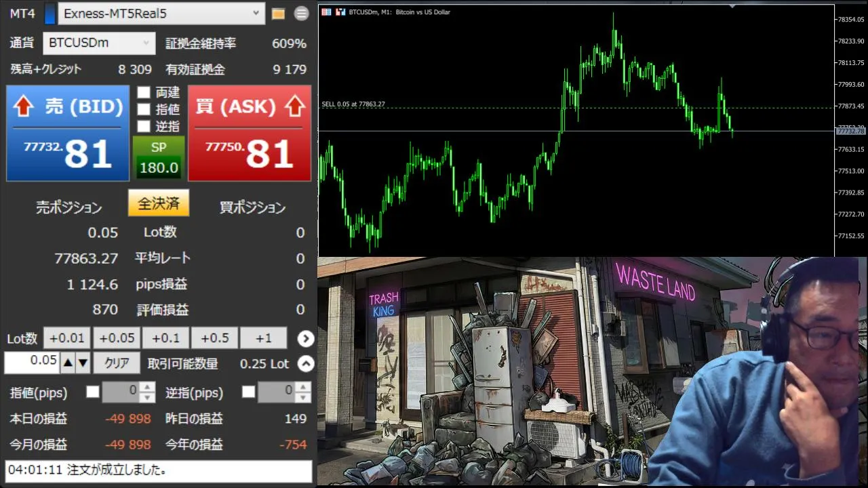Enable the 指値 checkbox near SP
Viewport: 868px width, 488px height.
[x=144, y=109]
